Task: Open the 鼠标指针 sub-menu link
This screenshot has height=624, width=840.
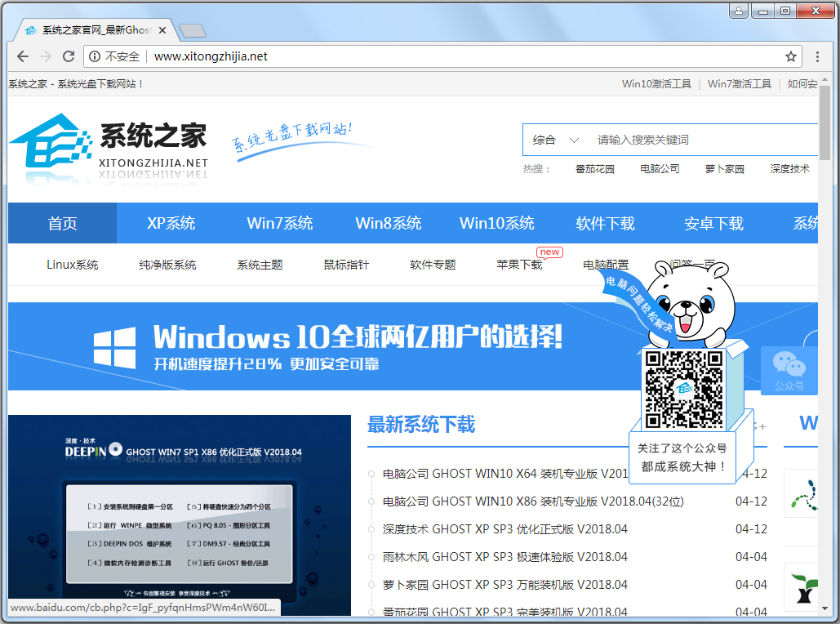Action: pyautogui.click(x=347, y=265)
